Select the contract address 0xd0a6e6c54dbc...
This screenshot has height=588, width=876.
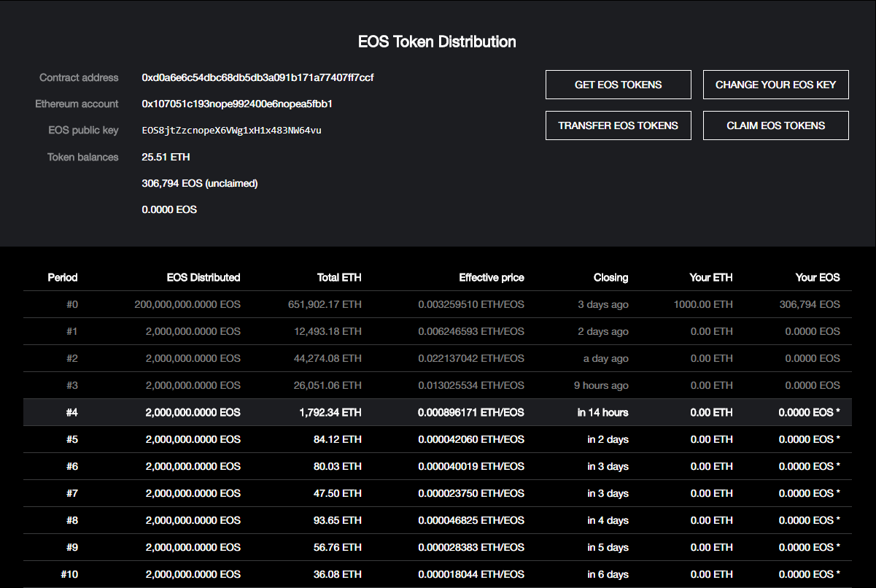tap(257, 77)
